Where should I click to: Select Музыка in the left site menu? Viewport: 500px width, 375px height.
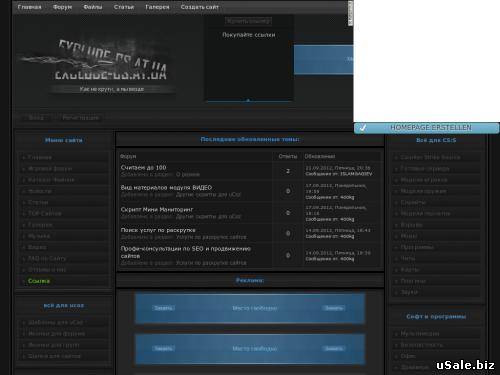coord(39,236)
